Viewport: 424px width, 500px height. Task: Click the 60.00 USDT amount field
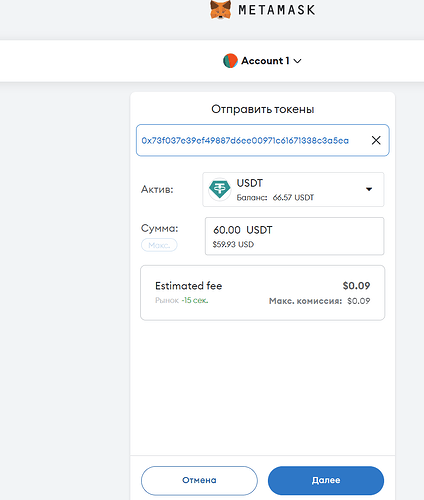click(x=295, y=236)
